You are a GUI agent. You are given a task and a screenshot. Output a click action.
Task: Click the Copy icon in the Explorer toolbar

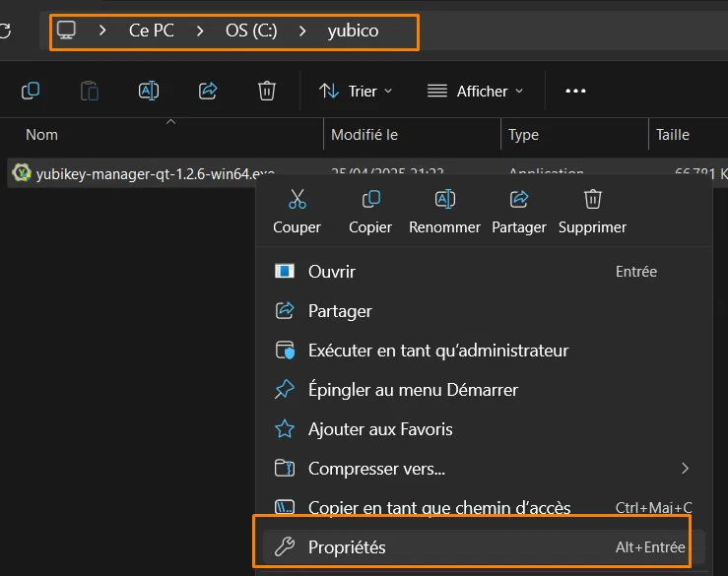point(31,91)
